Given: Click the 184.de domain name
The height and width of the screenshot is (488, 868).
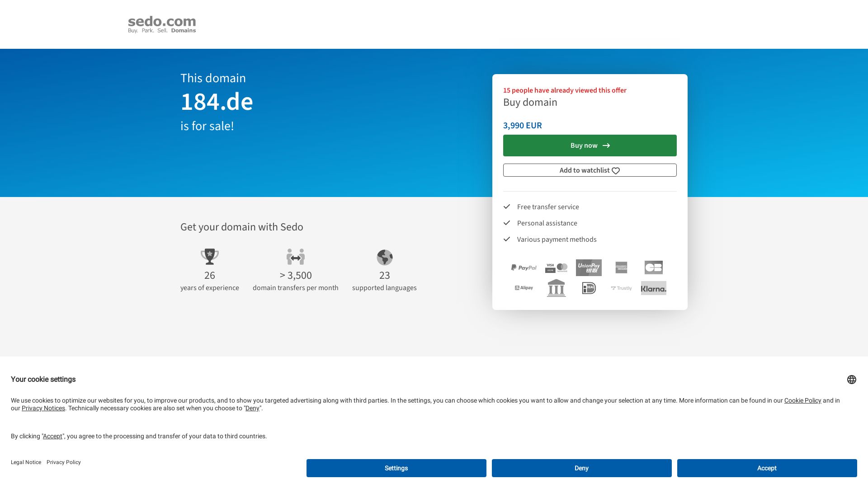Looking at the screenshot, I should tap(217, 101).
